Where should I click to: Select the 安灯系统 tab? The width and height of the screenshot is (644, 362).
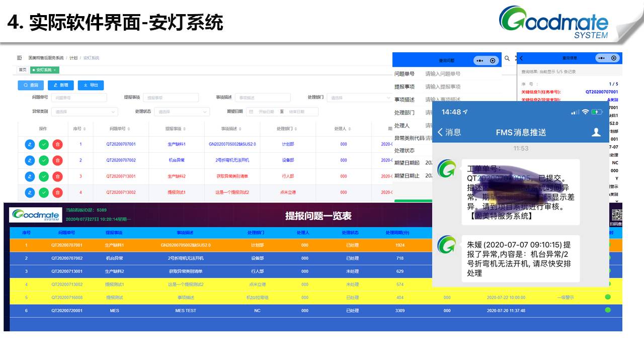point(44,70)
